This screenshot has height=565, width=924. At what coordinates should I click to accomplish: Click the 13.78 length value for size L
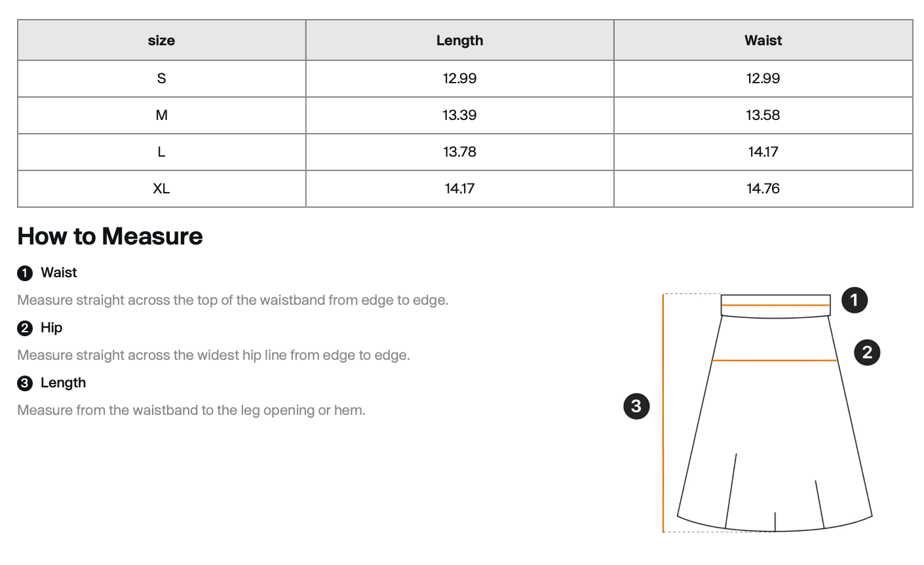[x=459, y=152]
